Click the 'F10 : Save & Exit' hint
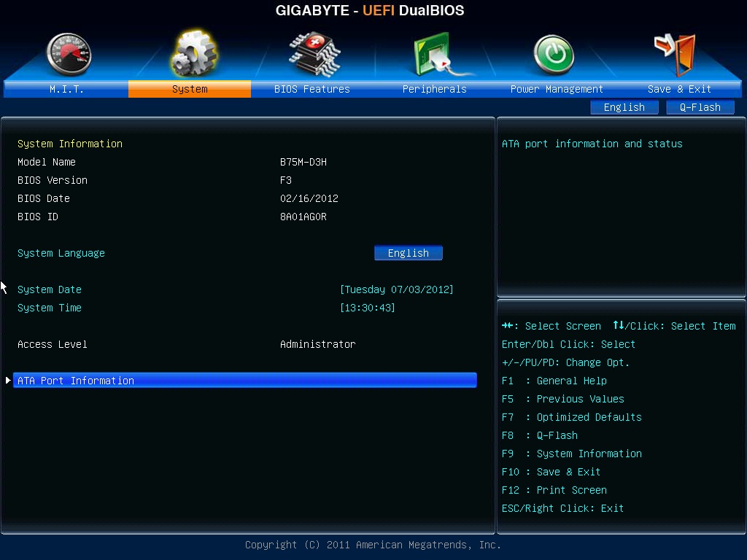Viewport: 747px width, 560px height. (551, 472)
